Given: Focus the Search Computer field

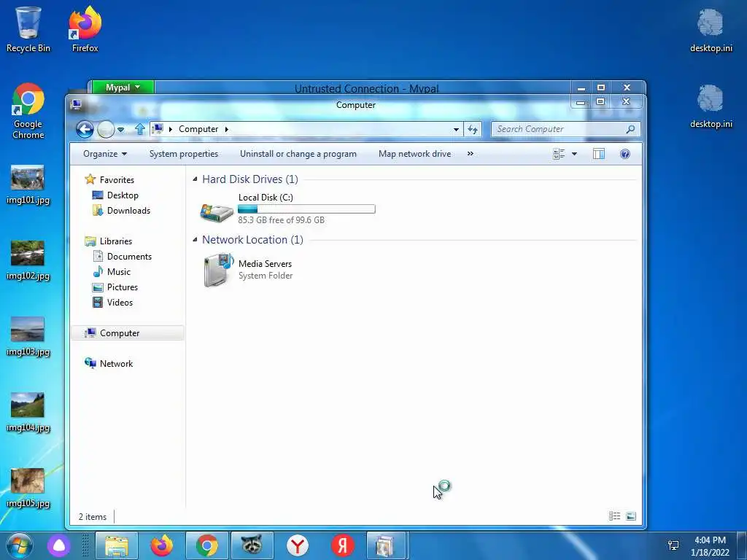Looking at the screenshot, I should (566, 129).
